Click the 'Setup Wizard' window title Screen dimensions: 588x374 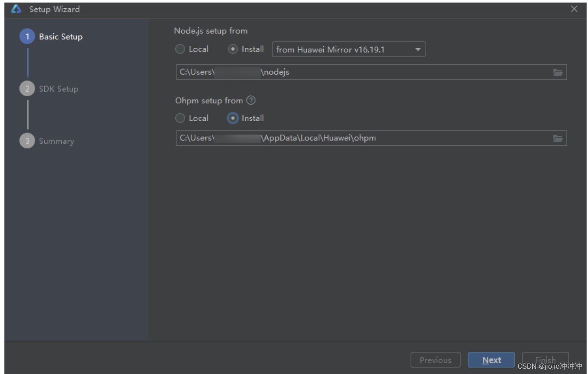55,9
